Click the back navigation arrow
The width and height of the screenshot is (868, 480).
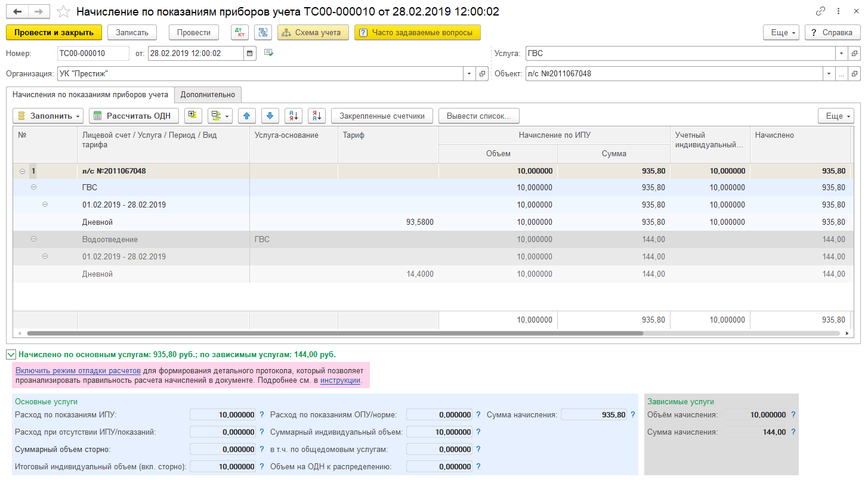point(18,11)
